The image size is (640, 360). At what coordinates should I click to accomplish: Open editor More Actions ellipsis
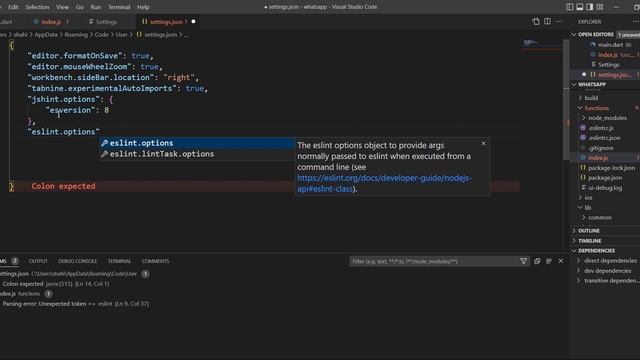point(559,22)
